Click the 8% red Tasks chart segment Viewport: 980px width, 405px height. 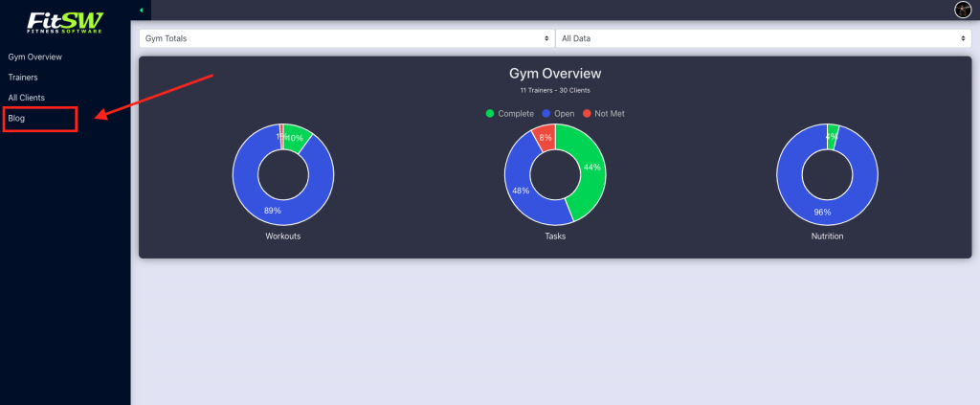click(545, 136)
